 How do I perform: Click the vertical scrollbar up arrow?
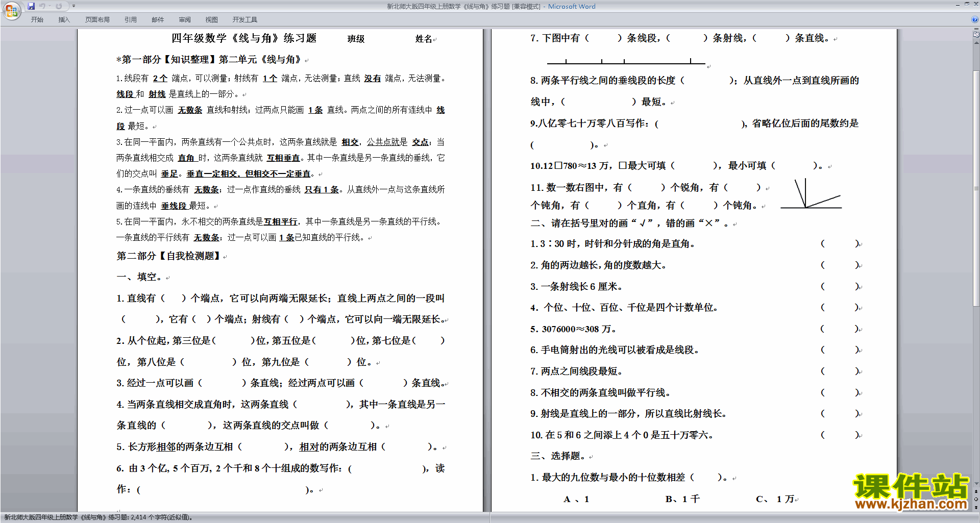[976, 42]
